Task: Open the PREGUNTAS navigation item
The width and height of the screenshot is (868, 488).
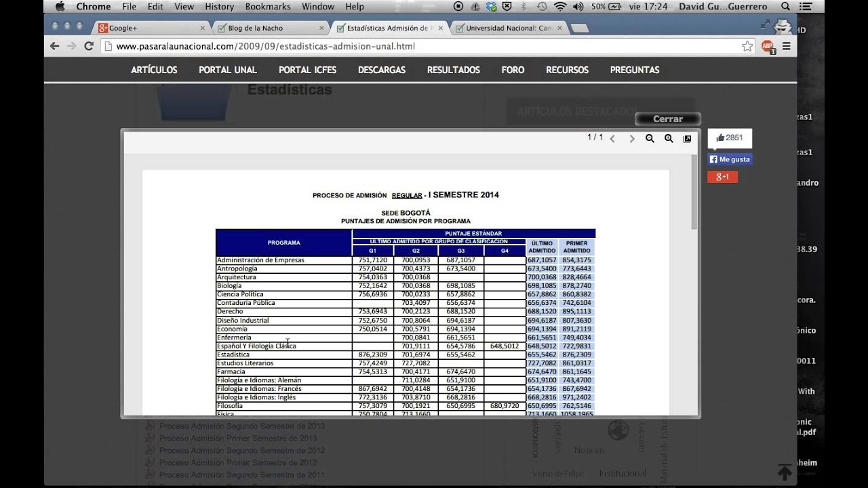Action: pos(635,70)
